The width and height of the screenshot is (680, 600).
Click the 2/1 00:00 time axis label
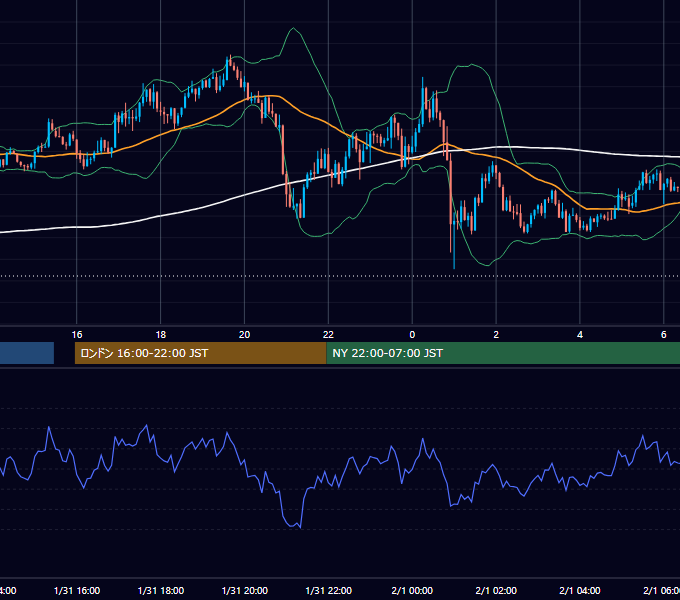pos(412,590)
